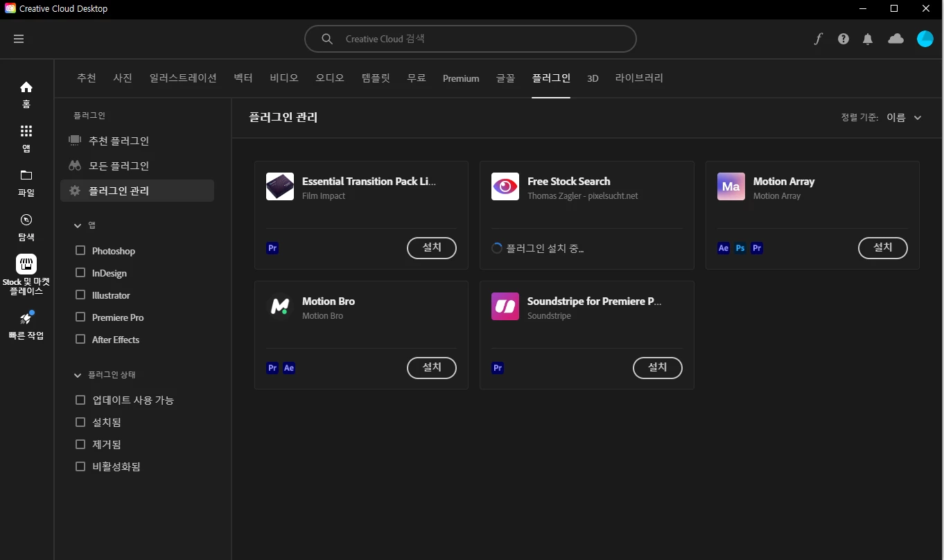Collapse the 앱 filter section
The width and height of the screenshot is (944, 560).
click(x=78, y=225)
